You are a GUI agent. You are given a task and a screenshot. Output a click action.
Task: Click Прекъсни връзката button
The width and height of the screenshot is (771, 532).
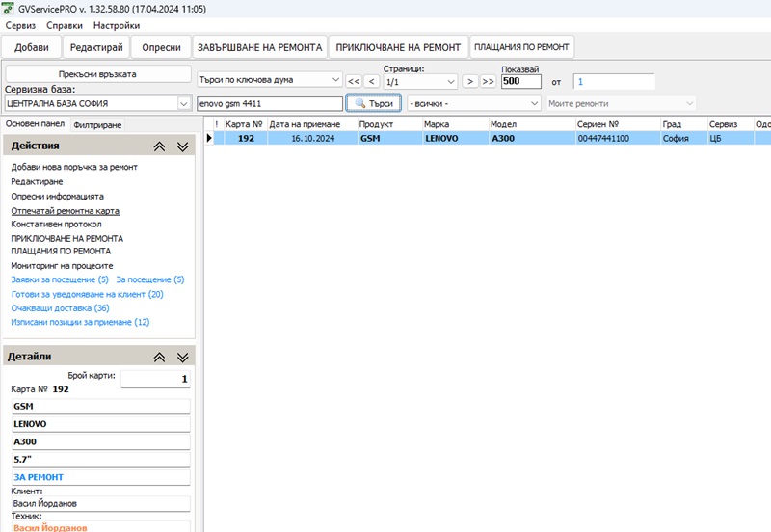point(98,74)
